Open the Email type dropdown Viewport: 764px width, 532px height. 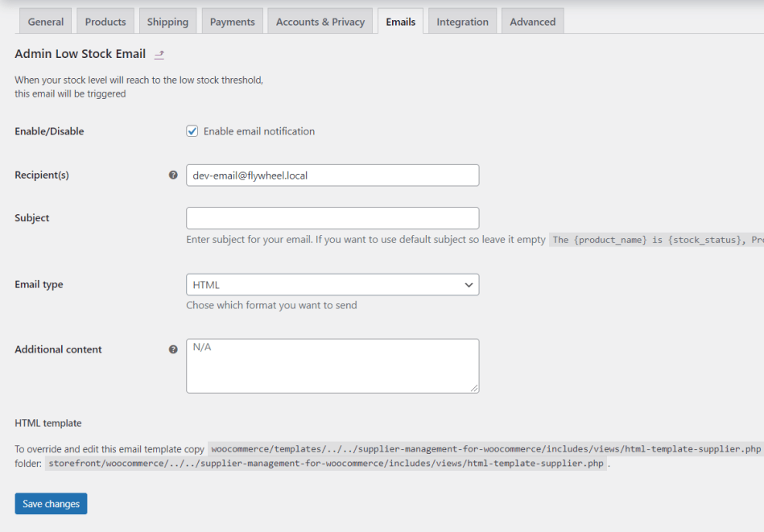click(332, 284)
